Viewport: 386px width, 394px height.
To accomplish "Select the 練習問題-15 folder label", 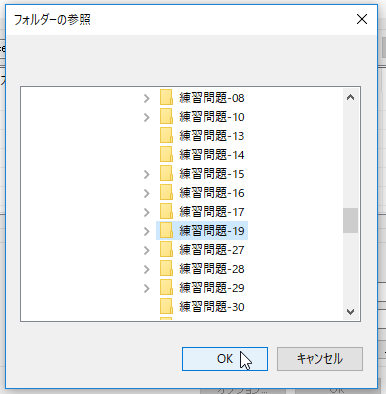I will pyautogui.click(x=212, y=174).
